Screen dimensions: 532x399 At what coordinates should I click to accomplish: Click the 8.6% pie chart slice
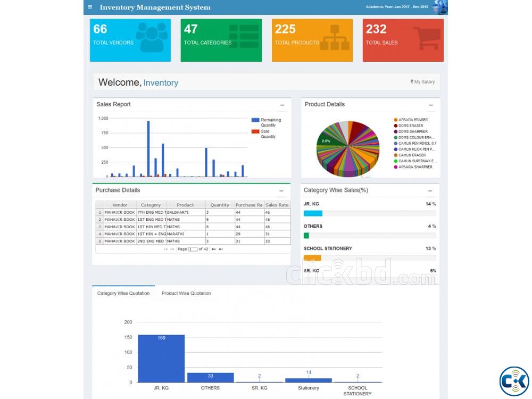coord(327,140)
